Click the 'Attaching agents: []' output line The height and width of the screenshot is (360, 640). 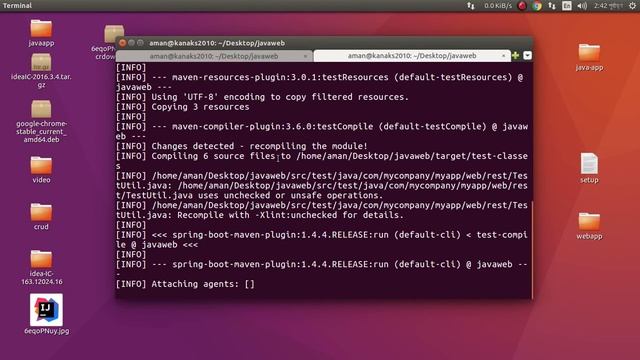[185, 284]
